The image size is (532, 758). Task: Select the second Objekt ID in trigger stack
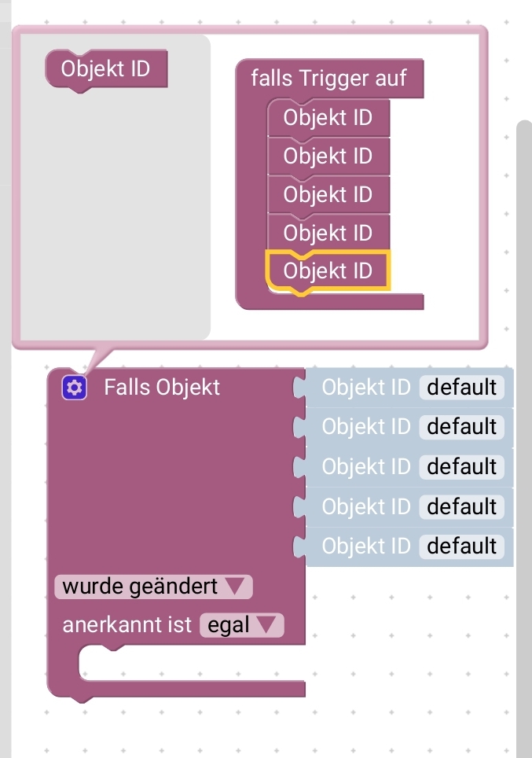(x=328, y=156)
